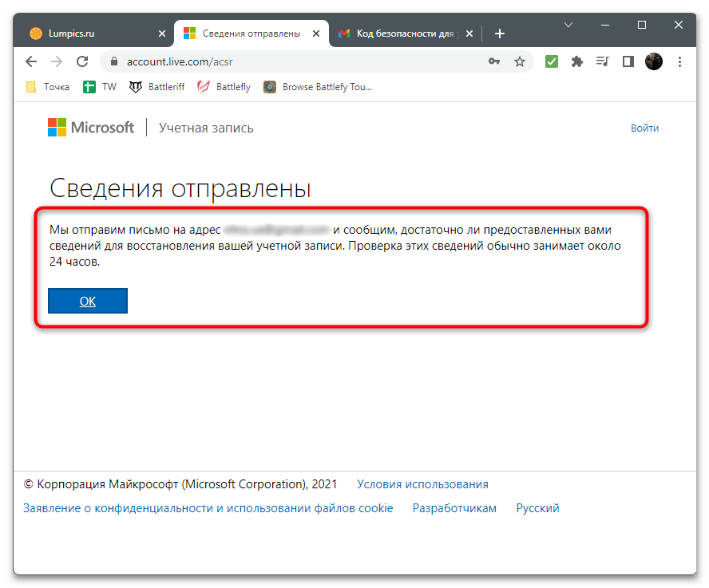Open the Battlefly bookmark
The image size is (709, 588).
pos(224,87)
